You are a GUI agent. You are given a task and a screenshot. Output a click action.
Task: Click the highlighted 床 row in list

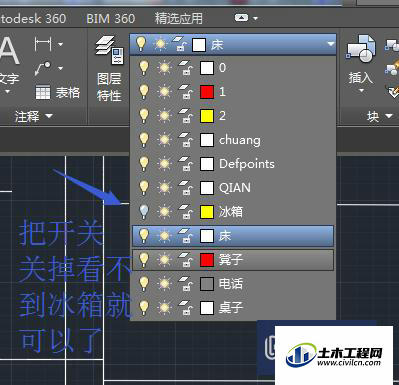pos(233,236)
